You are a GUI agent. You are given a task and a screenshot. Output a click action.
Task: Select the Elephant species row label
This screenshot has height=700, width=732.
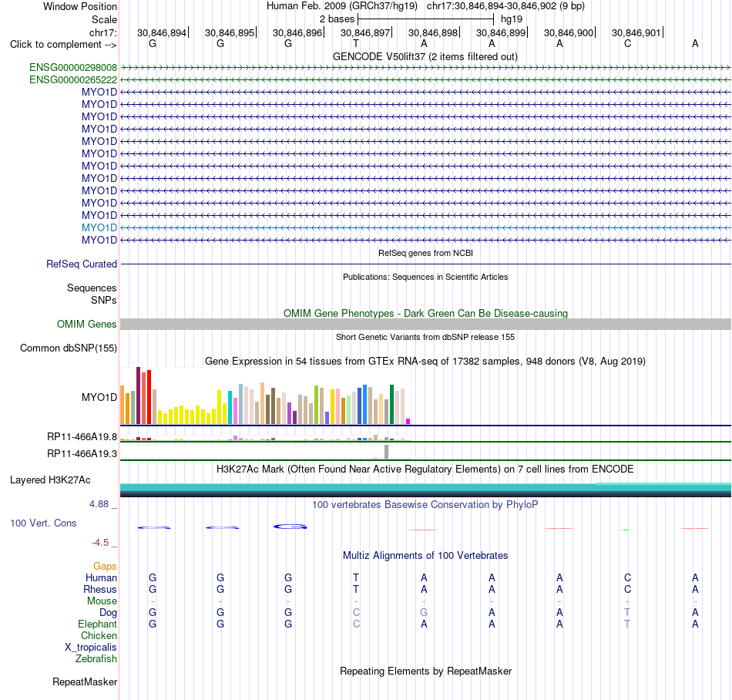point(98,624)
